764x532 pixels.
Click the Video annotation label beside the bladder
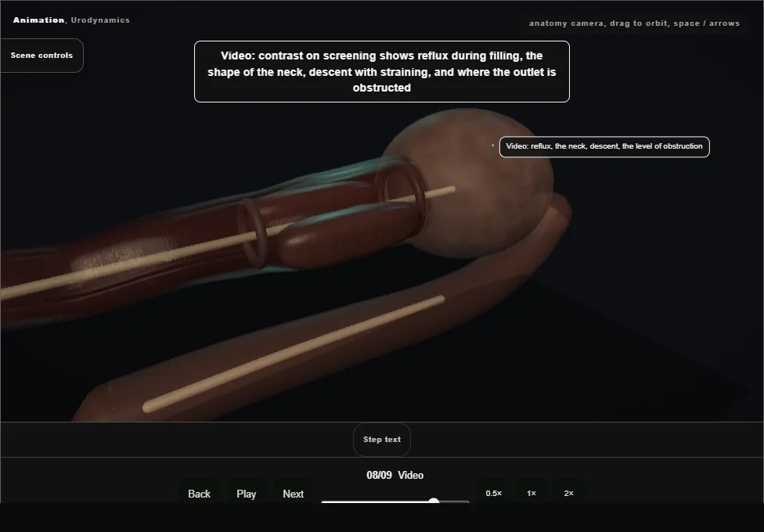[604, 146]
